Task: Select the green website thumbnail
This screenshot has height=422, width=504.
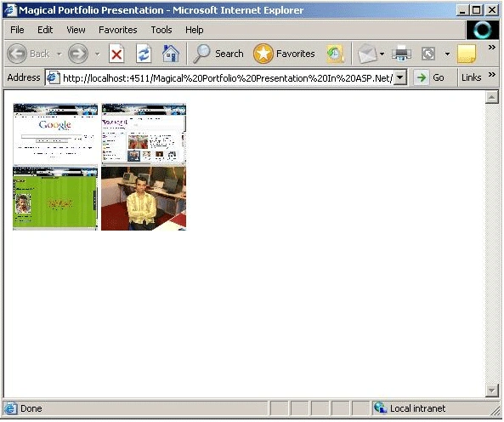Action: tap(55, 198)
